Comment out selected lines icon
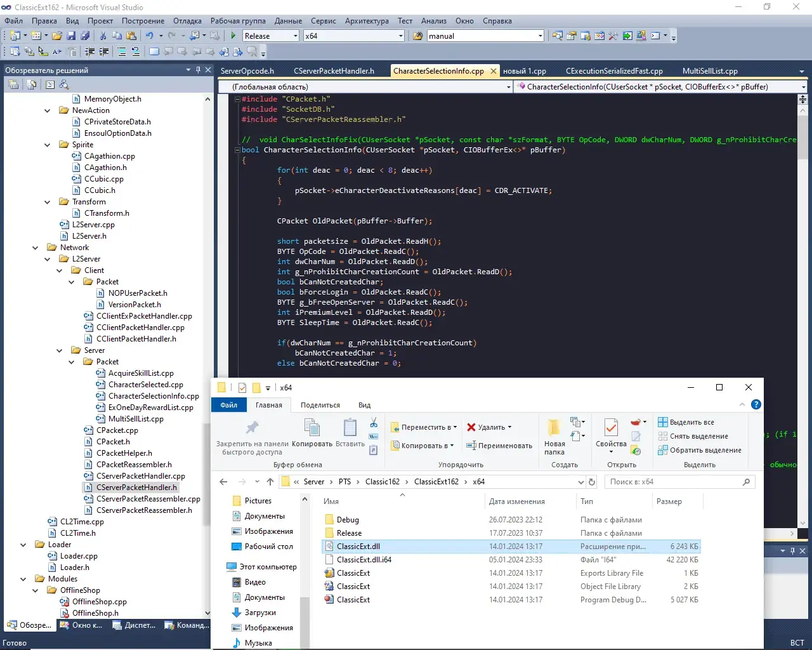The image size is (812, 650). click(122, 52)
